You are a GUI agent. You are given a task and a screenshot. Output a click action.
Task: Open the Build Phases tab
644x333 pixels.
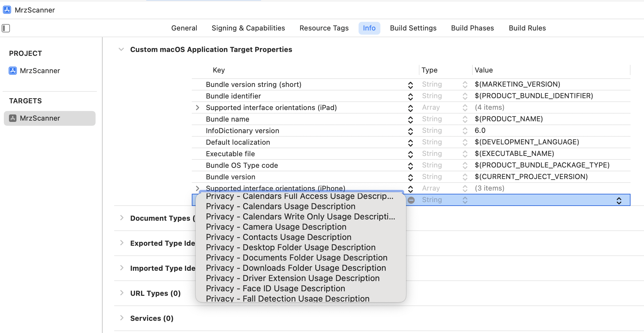(x=472, y=28)
